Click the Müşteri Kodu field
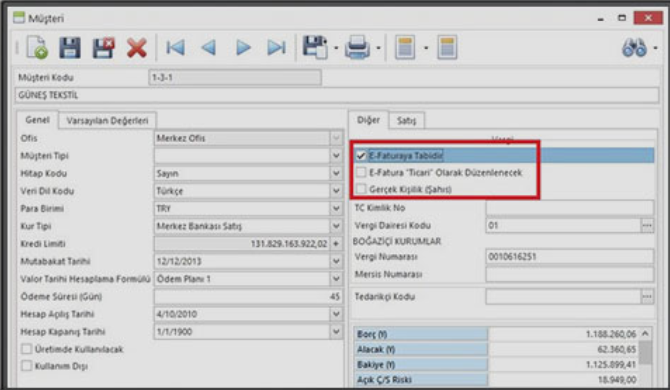This screenshot has width=670, height=390. point(235,77)
